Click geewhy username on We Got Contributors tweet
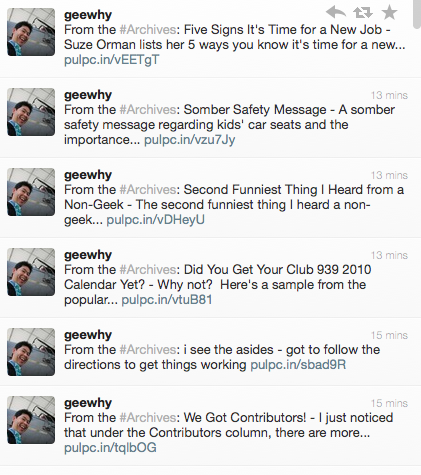Screen dimensions: 421x475 (88, 403)
